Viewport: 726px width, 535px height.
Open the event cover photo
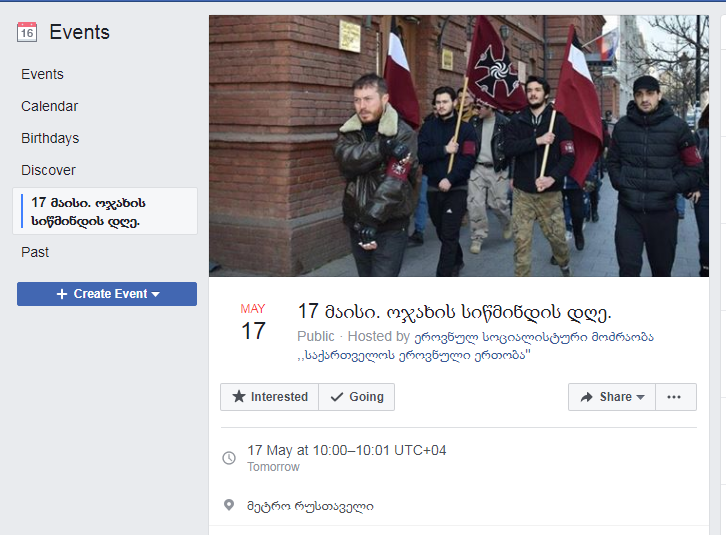pos(459,146)
